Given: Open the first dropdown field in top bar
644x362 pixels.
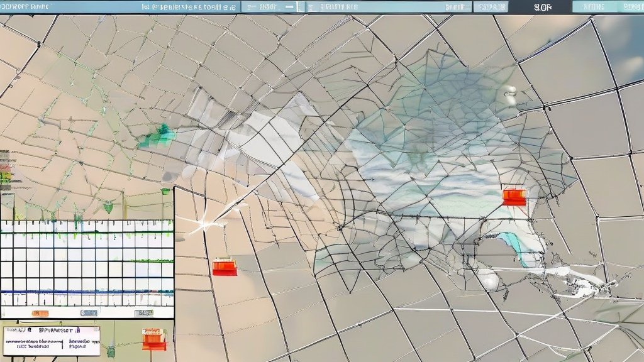Looking at the screenshot, I should click(269, 7).
